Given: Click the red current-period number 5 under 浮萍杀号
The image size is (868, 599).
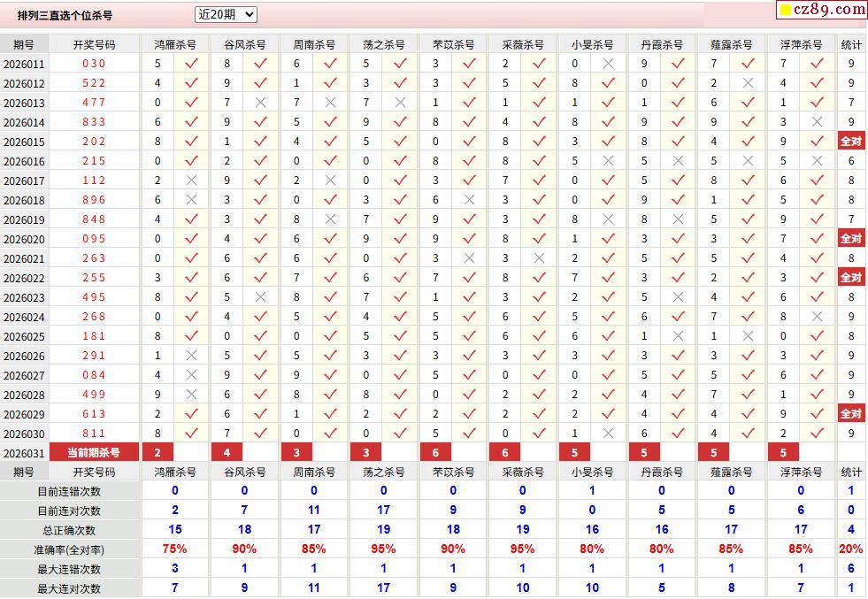Looking at the screenshot, I should point(783,452).
